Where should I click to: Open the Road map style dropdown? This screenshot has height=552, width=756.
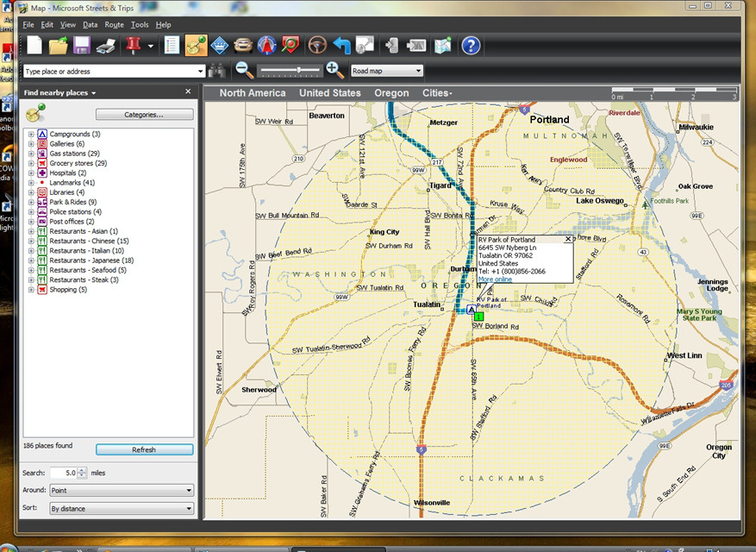point(387,72)
